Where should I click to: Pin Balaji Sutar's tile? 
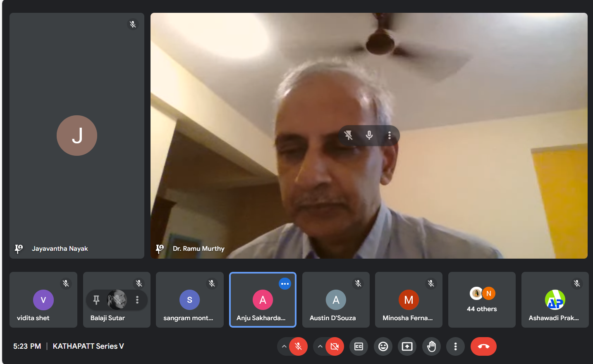coord(96,300)
